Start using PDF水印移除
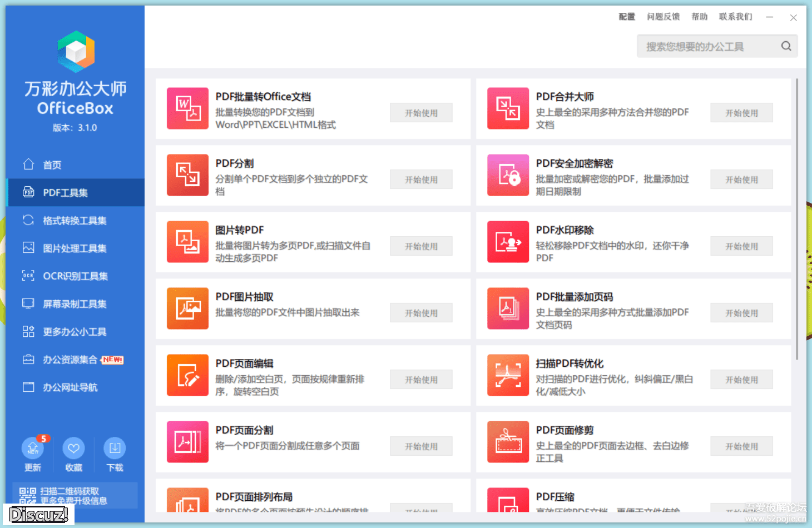 click(741, 246)
